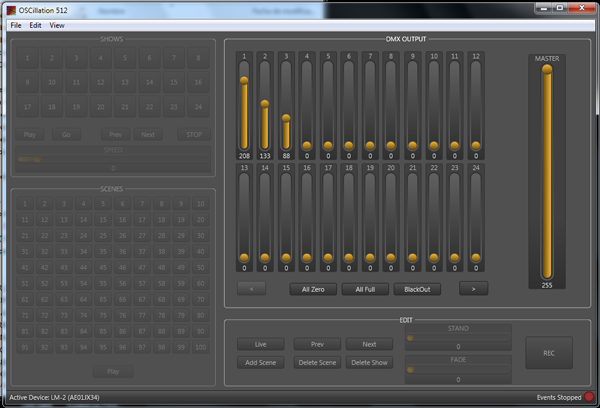Go to next DMX channel page arrow
This screenshot has width=600, height=408.
coord(473,289)
